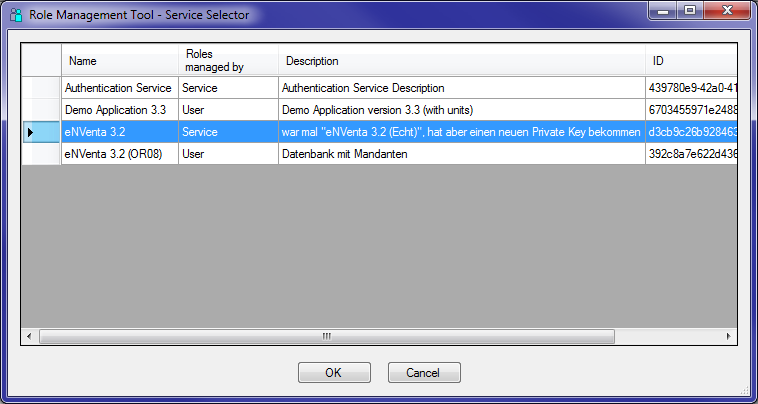Click the horizontal scrollbar thumb
The height and width of the screenshot is (404, 758).
(327, 336)
